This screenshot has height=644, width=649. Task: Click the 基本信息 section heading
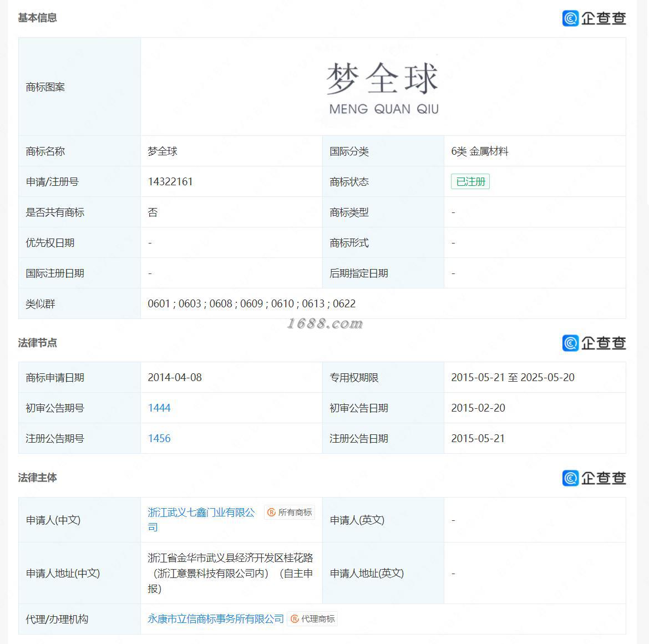point(37,18)
